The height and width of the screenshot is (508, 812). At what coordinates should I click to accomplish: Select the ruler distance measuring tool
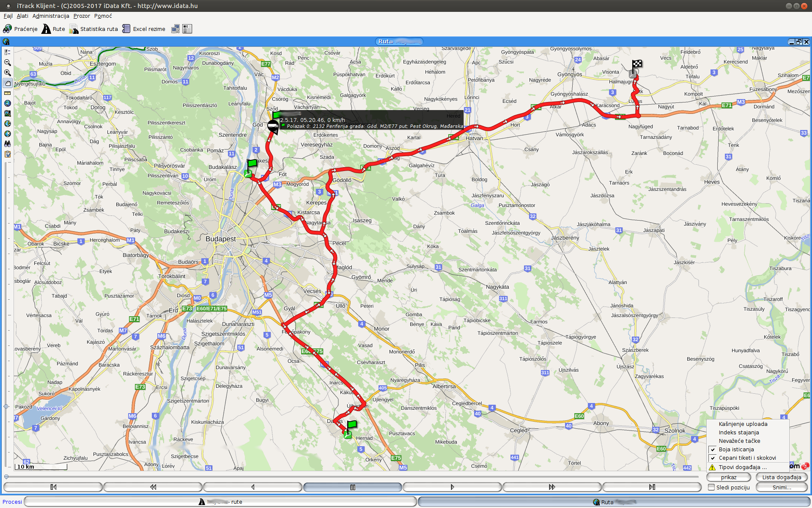[7, 93]
